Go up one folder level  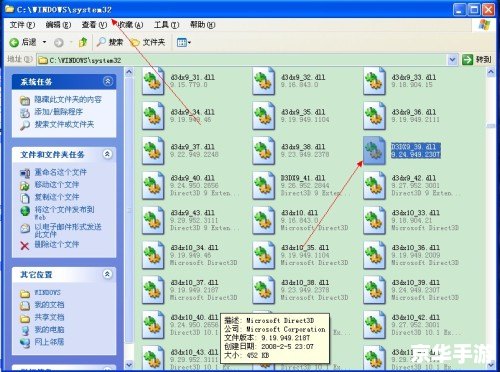point(83,42)
